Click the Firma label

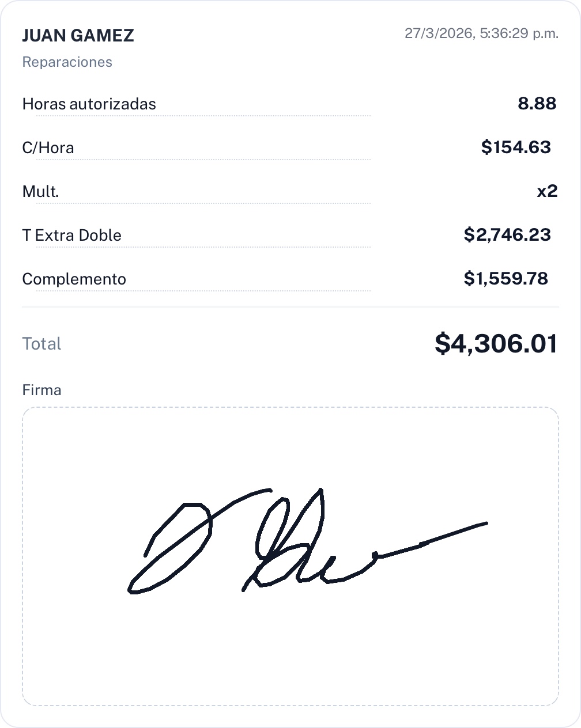click(41, 390)
